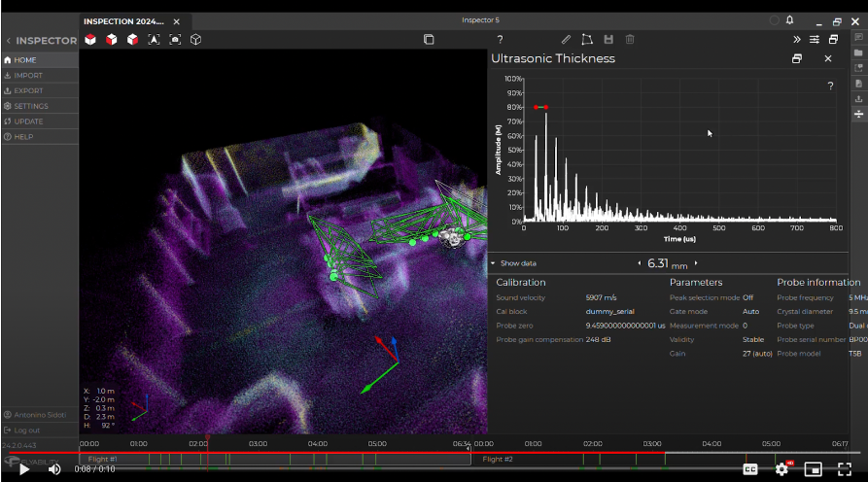Switch to wireframe cube view
This screenshot has width=868, height=482.
196,39
